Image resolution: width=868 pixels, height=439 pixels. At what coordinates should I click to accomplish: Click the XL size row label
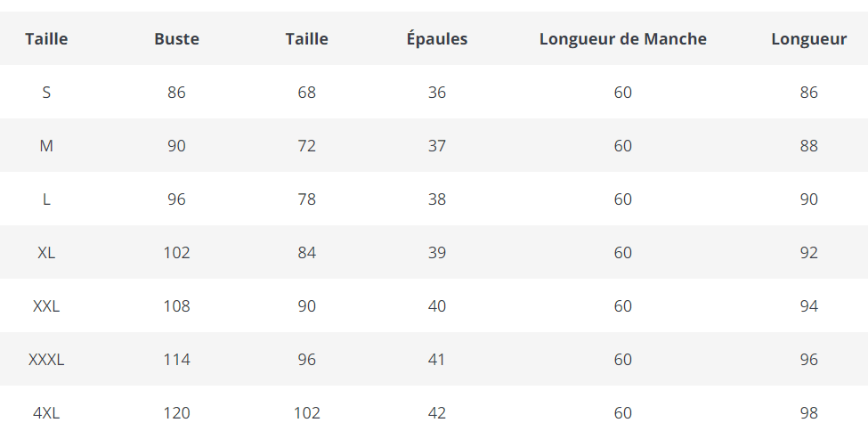(46, 252)
